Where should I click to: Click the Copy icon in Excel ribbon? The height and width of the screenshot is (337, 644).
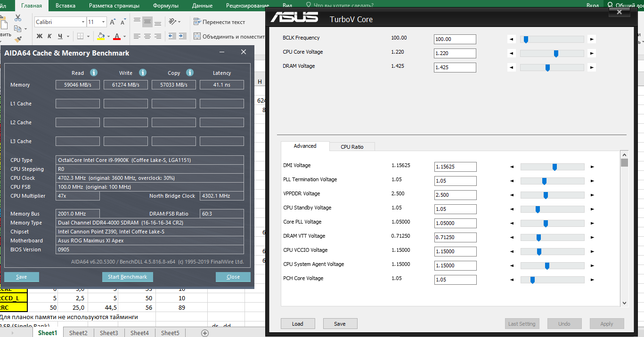click(x=17, y=29)
